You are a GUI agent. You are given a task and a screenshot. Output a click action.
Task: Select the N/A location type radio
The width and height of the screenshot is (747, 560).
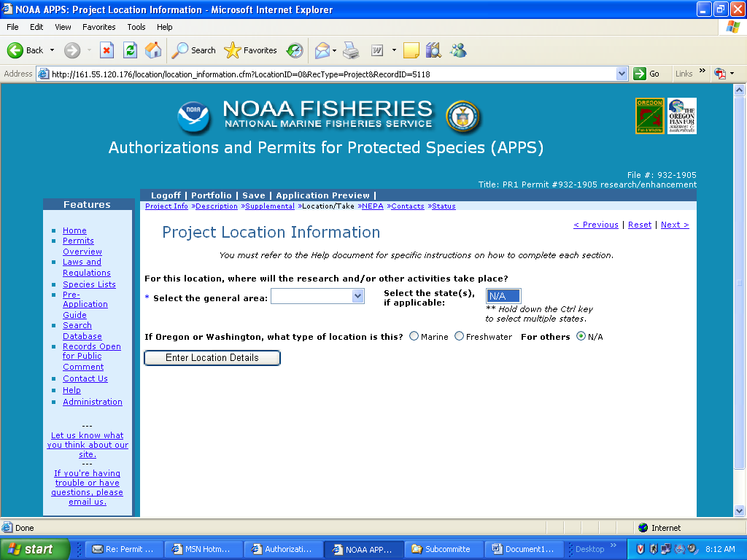[x=581, y=336]
